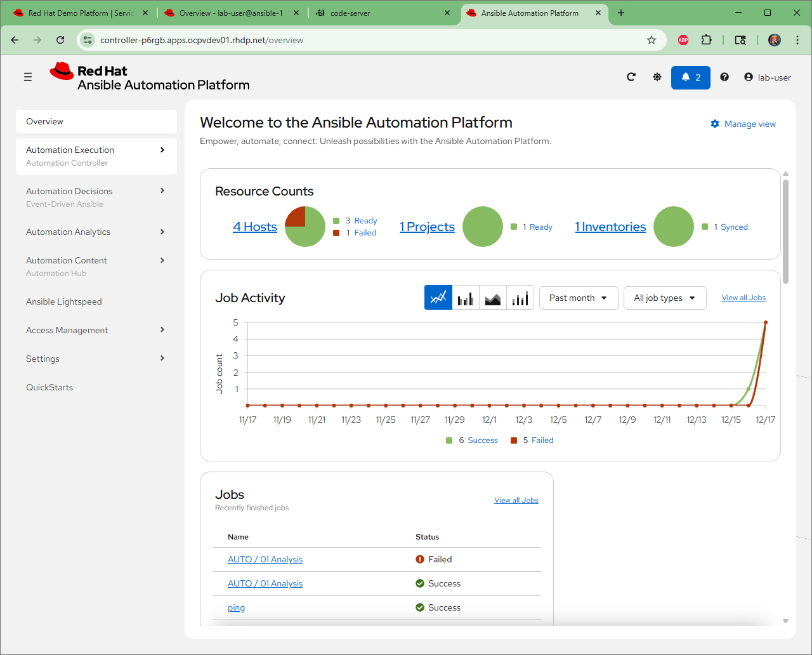
Task: Click the peak data point on 12/17
Action: pyautogui.click(x=766, y=322)
